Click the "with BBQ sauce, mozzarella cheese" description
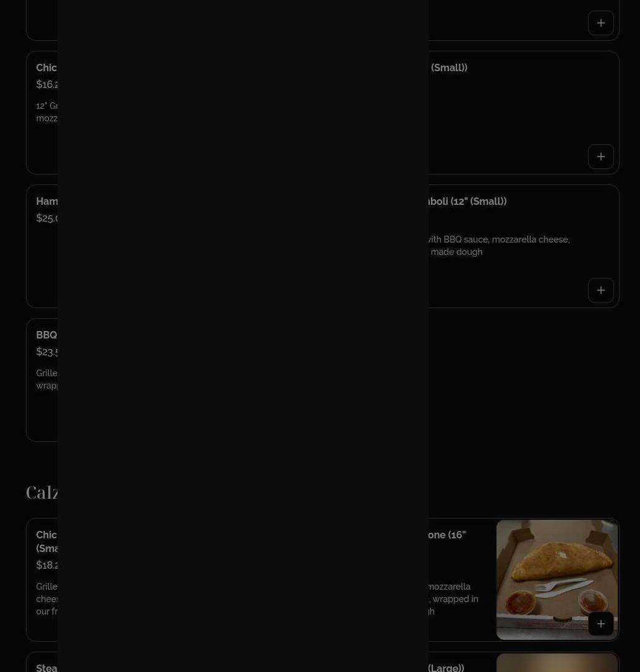 click(x=500, y=239)
